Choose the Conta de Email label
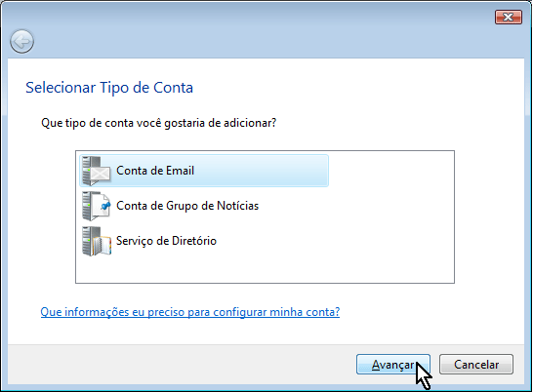 pyautogui.click(x=155, y=171)
